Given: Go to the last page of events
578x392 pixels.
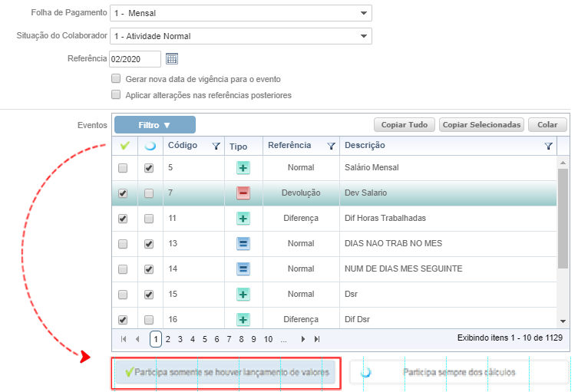Looking at the screenshot, I should (317, 338).
